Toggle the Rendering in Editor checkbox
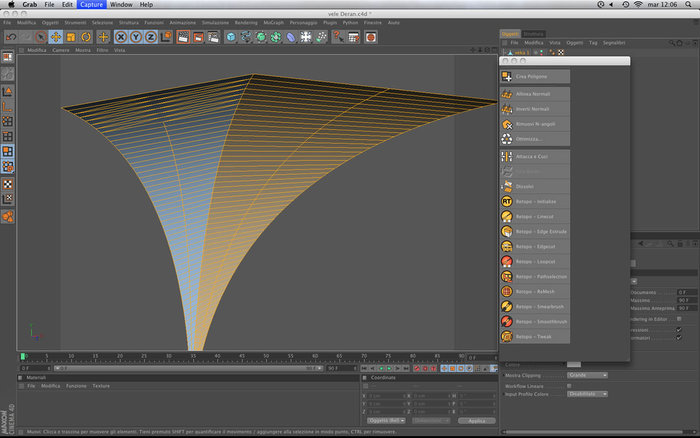Viewport: 700px width, 438px height. tap(679, 319)
